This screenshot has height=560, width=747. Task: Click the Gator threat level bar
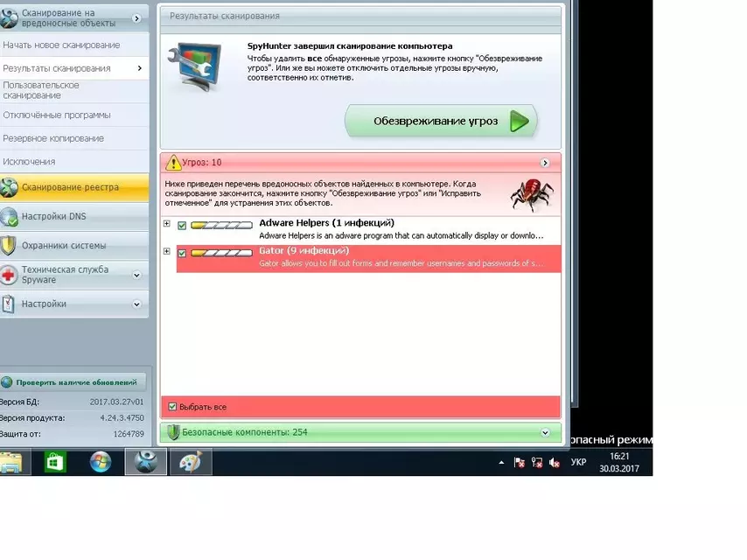point(221,253)
